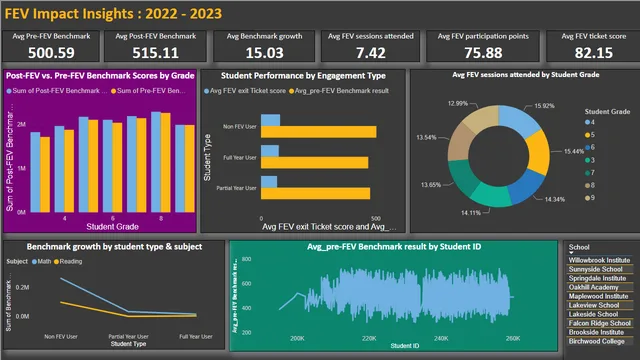Click the Grade 8 legend swatch
The height and width of the screenshot is (360, 640).
click(x=587, y=185)
